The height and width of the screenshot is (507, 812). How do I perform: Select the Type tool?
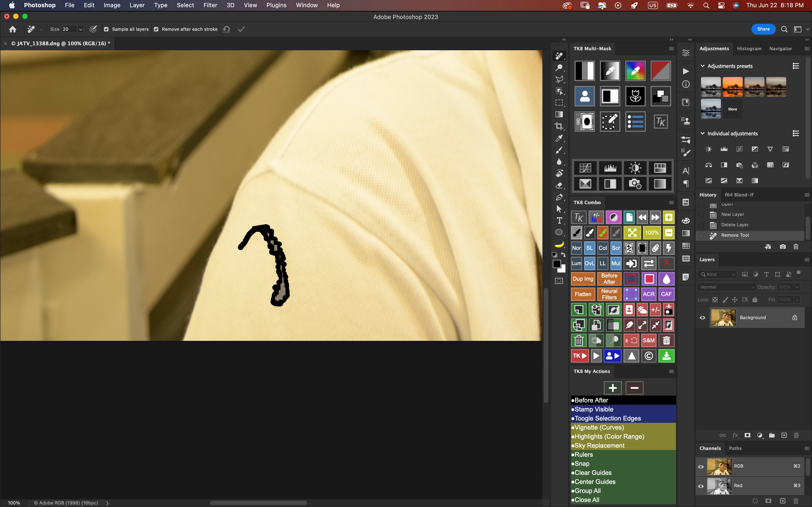coord(559,221)
